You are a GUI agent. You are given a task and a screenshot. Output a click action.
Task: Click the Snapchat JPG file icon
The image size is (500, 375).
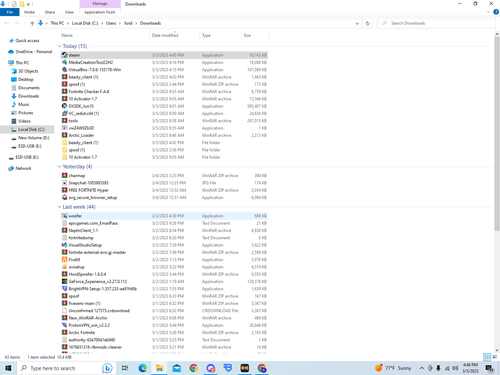coord(65,183)
